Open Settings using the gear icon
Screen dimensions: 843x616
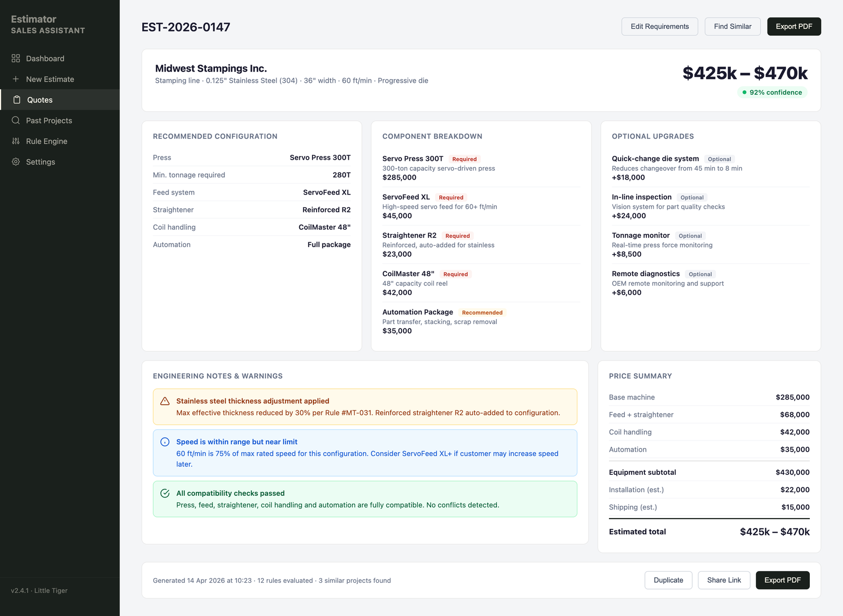click(x=16, y=162)
